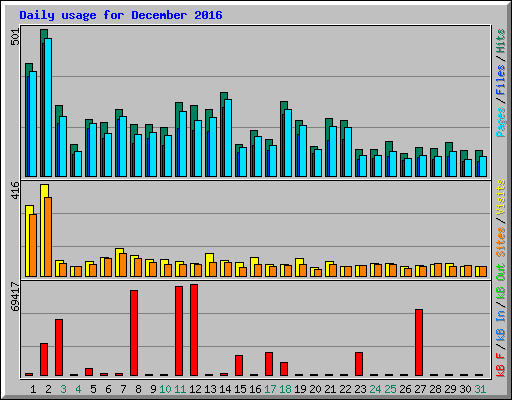Screen dimensions: 512x400
Task: Click green day label 11
Action: (180, 389)
